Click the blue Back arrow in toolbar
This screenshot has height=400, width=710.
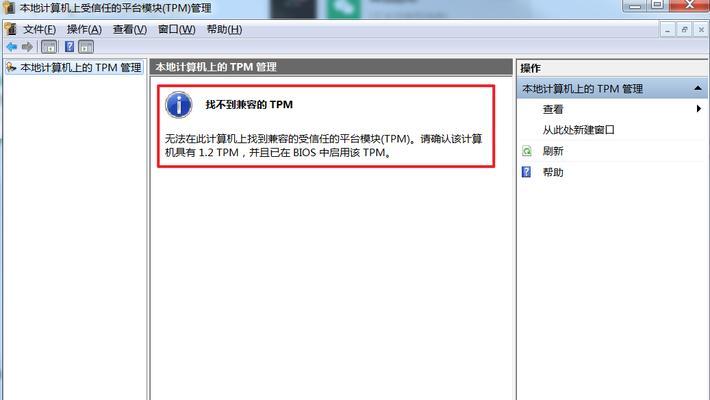pos(12,47)
